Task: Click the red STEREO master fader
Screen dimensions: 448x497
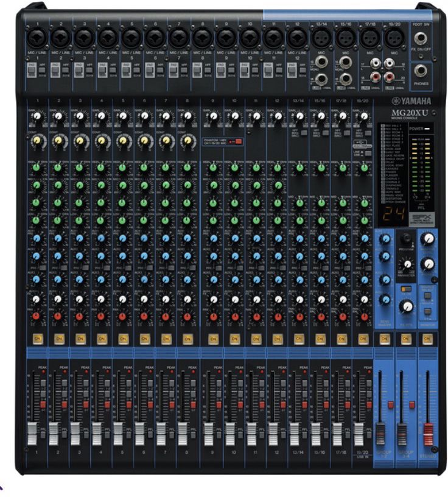Action: [x=428, y=434]
